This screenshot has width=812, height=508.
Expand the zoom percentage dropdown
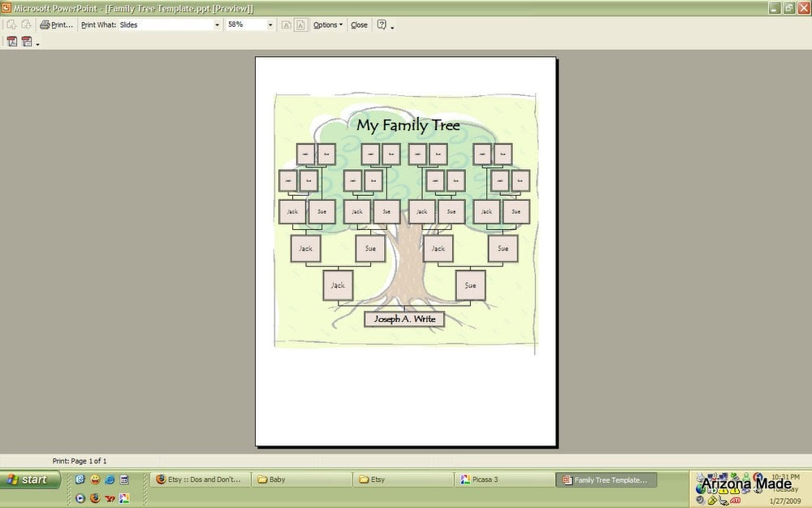270,25
